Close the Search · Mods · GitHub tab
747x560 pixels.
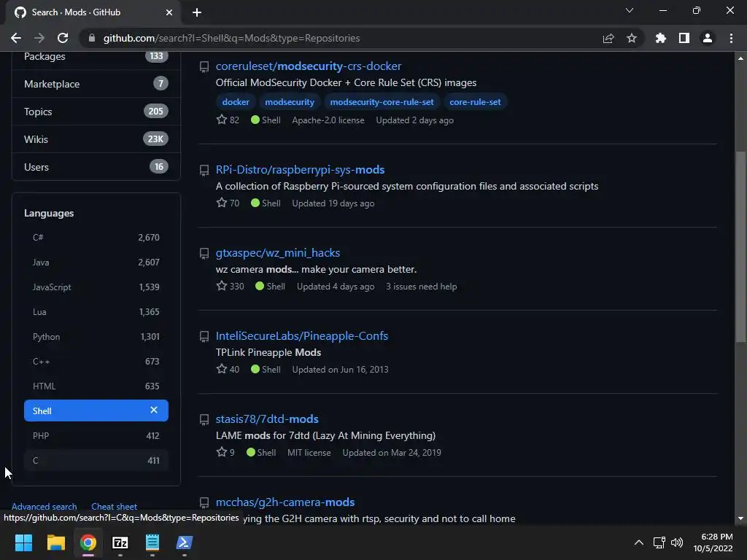click(x=169, y=12)
